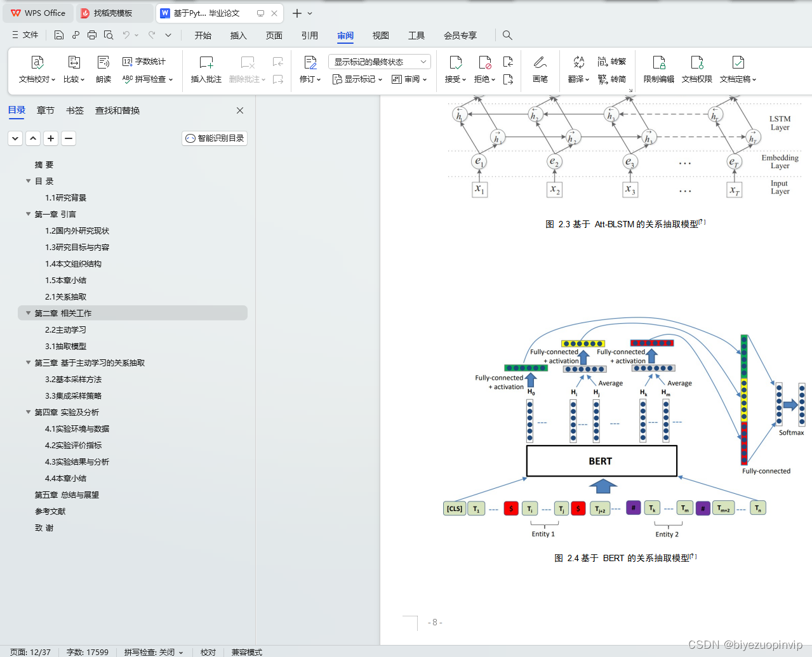
Task: Enable 校对 proofing in the status bar
Action: pos(208,652)
